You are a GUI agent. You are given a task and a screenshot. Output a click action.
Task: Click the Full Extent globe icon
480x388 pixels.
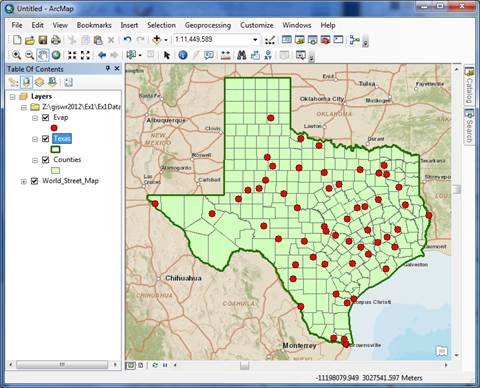(x=56, y=55)
